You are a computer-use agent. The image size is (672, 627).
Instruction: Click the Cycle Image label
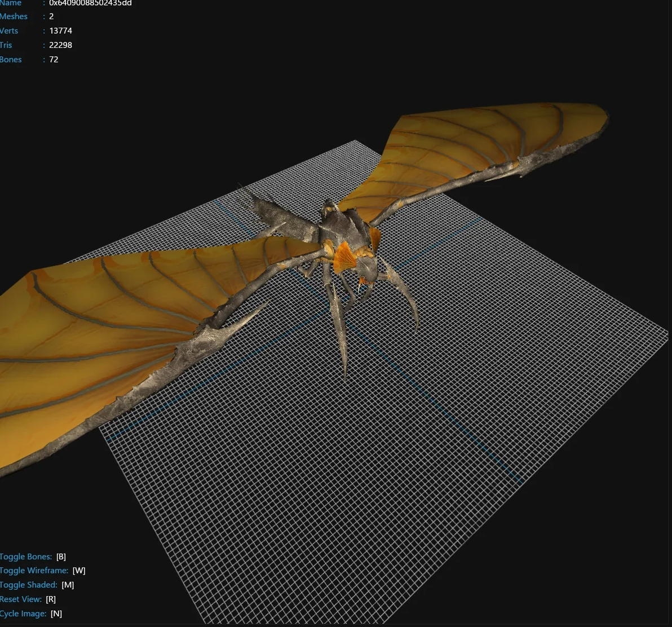coord(23,613)
